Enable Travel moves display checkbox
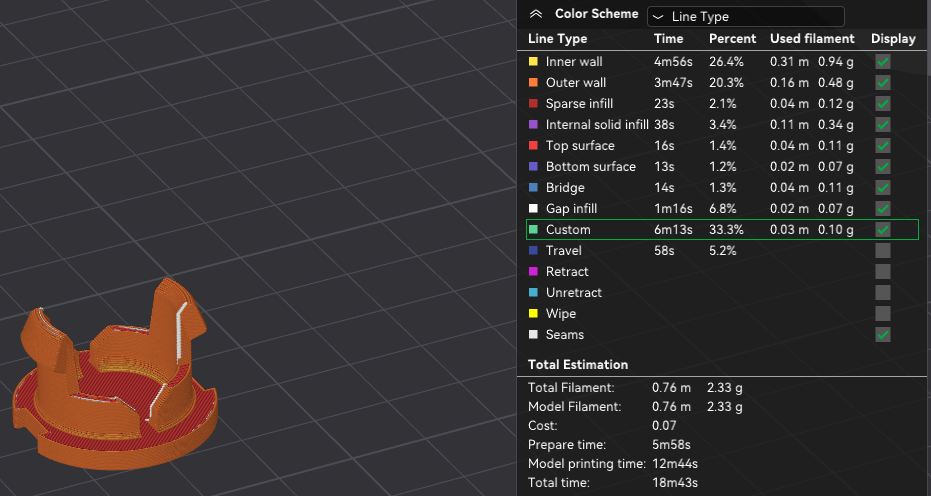Viewport: 931px width, 496px height. pos(883,251)
